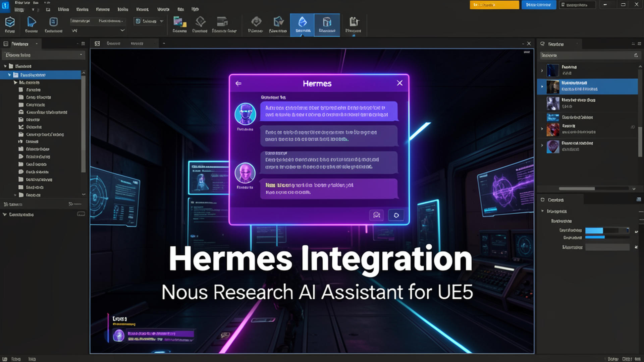Viewport: 644px width, 362px height.
Task: Close the Hermes chat dialog
Action: pos(399,83)
